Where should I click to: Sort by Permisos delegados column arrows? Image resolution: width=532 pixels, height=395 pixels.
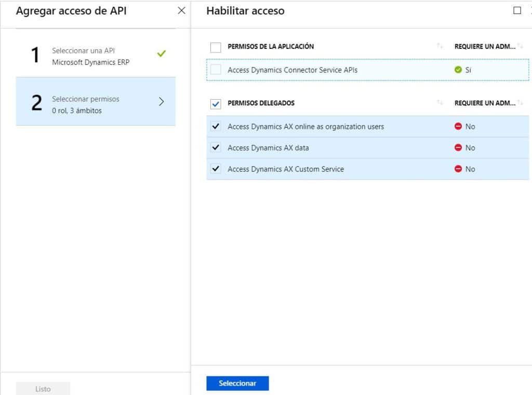pos(440,102)
